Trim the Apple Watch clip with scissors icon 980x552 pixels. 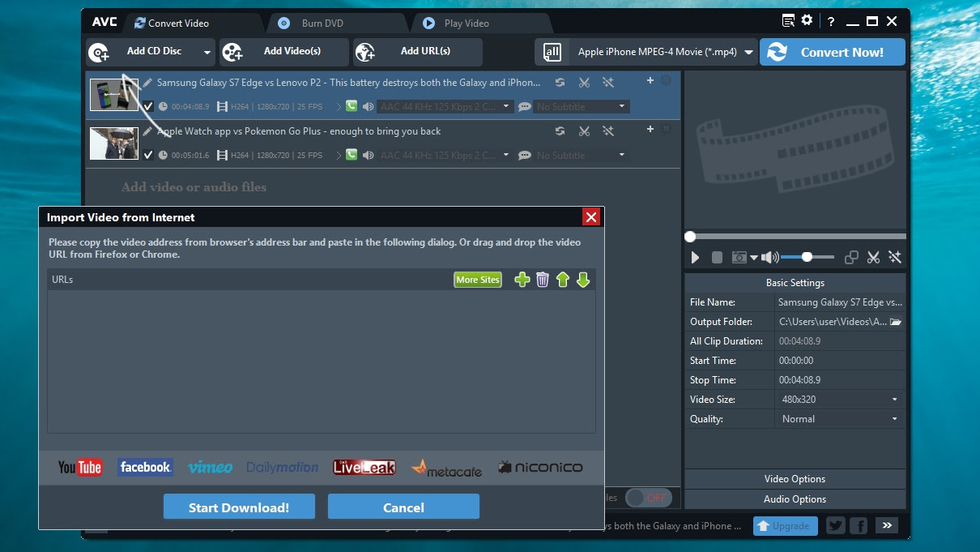(x=585, y=131)
